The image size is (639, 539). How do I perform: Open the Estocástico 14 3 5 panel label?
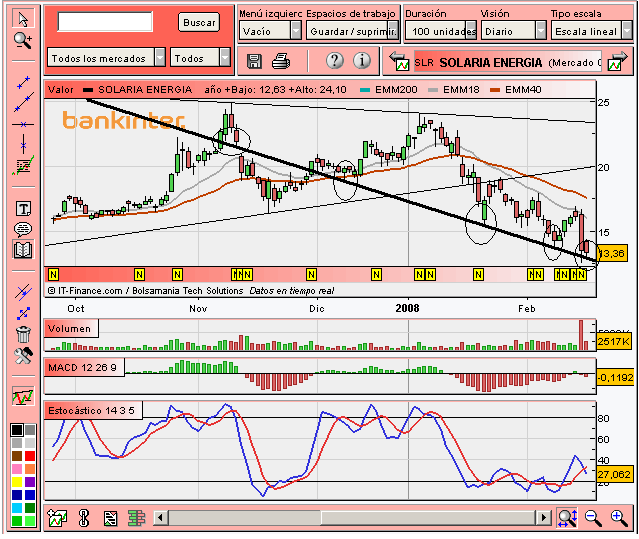click(x=93, y=410)
